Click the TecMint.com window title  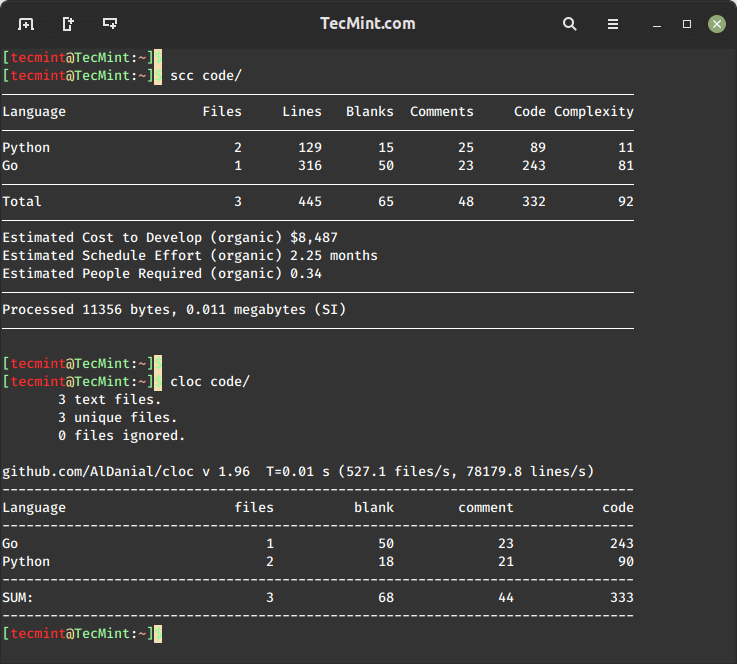click(x=367, y=23)
